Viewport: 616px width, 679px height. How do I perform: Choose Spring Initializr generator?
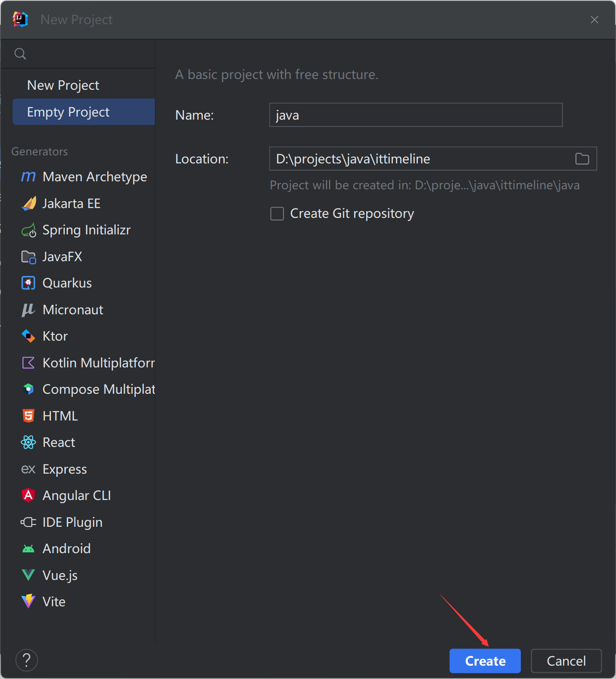click(87, 230)
